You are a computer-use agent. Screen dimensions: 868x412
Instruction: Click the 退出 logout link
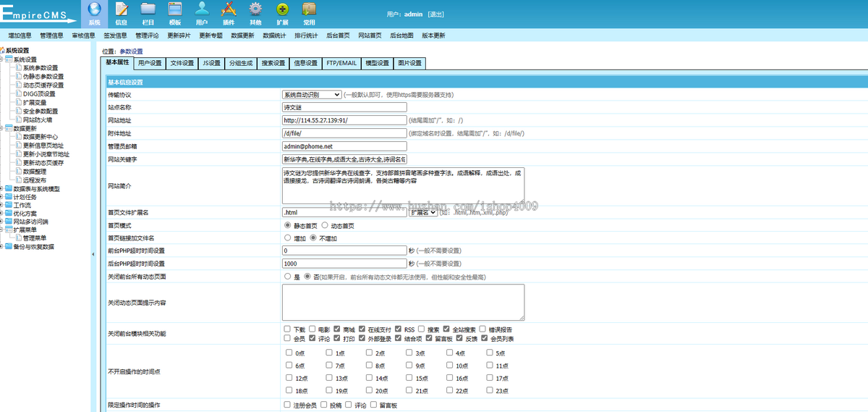(436, 14)
